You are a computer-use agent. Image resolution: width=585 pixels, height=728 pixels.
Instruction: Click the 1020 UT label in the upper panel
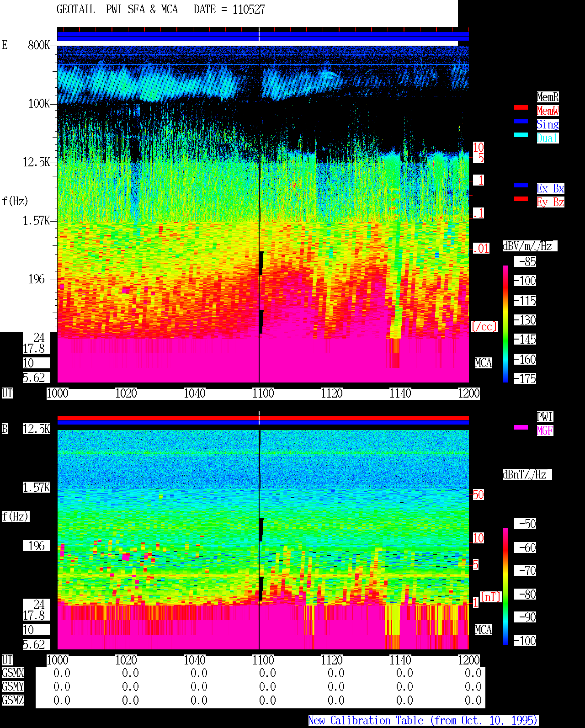[x=126, y=393]
